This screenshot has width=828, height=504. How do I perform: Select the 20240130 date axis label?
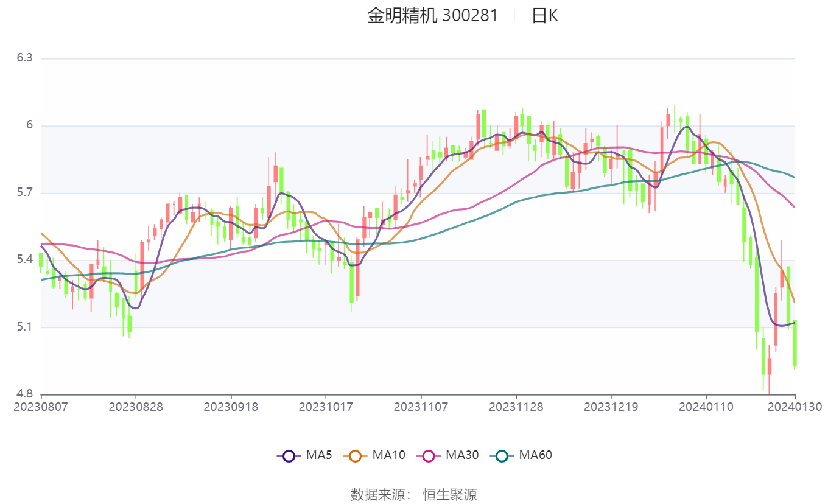795,407
